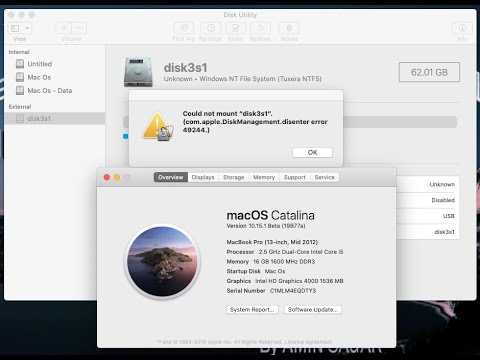Click the Mac Os - Data drive icon
The image size is (480, 360).
[20, 90]
